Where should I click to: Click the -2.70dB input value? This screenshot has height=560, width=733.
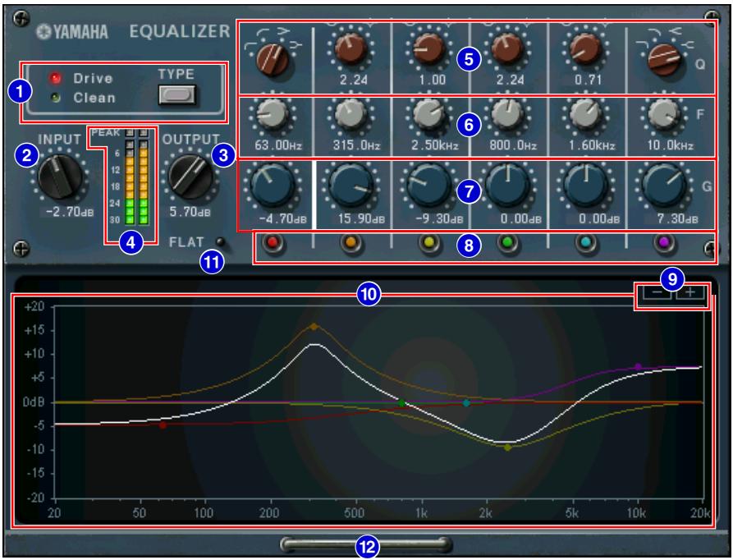(x=69, y=212)
